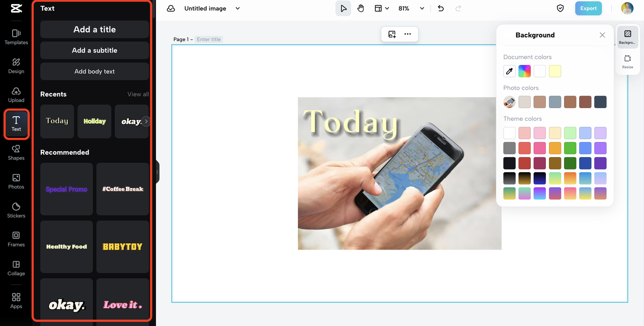Open the Frames sidebar panel
This screenshot has height=326, width=644.
[x=16, y=239]
